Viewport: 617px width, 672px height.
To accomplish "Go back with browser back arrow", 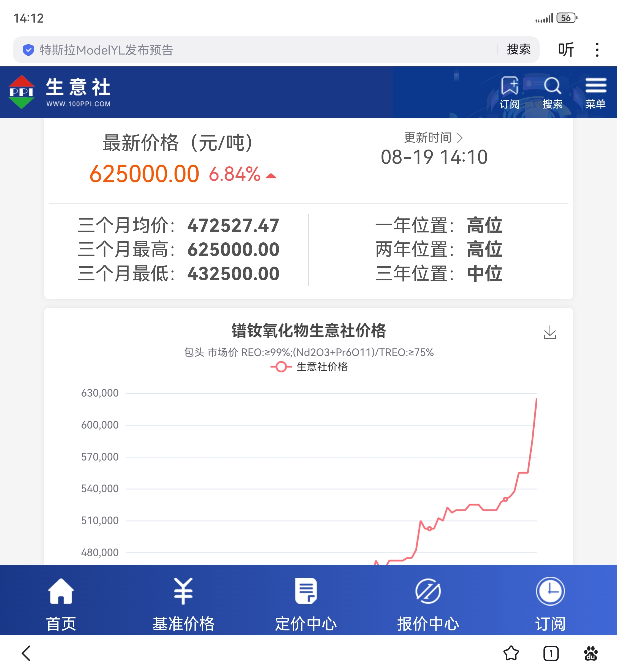I will pos(26,653).
